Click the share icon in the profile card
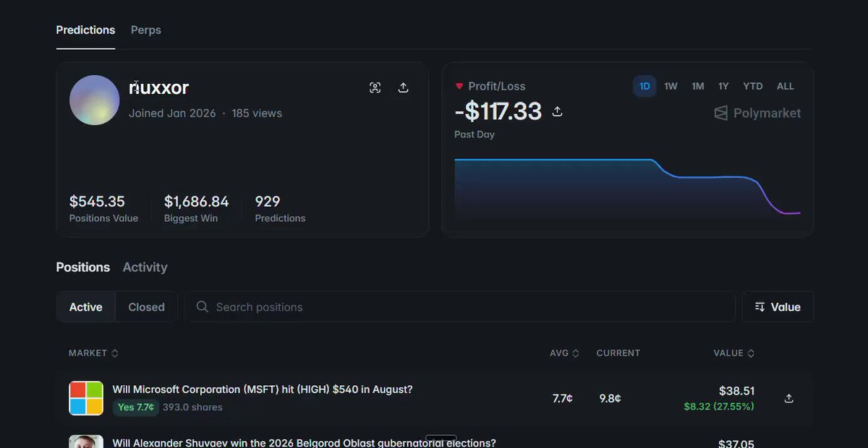868x448 pixels. point(404,87)
